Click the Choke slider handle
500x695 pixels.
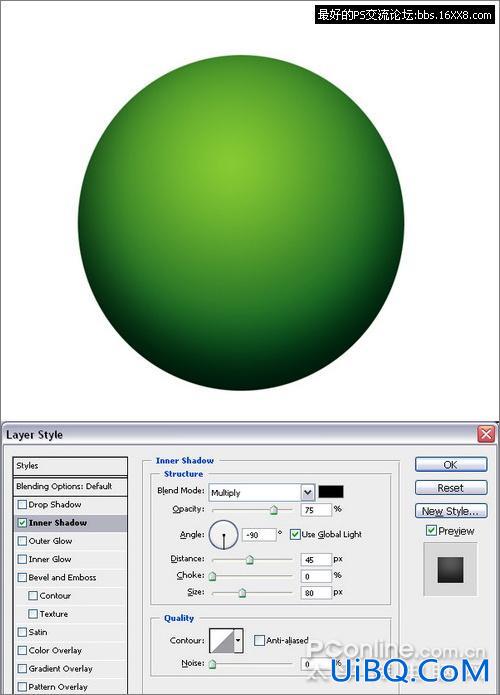point(212,576)
